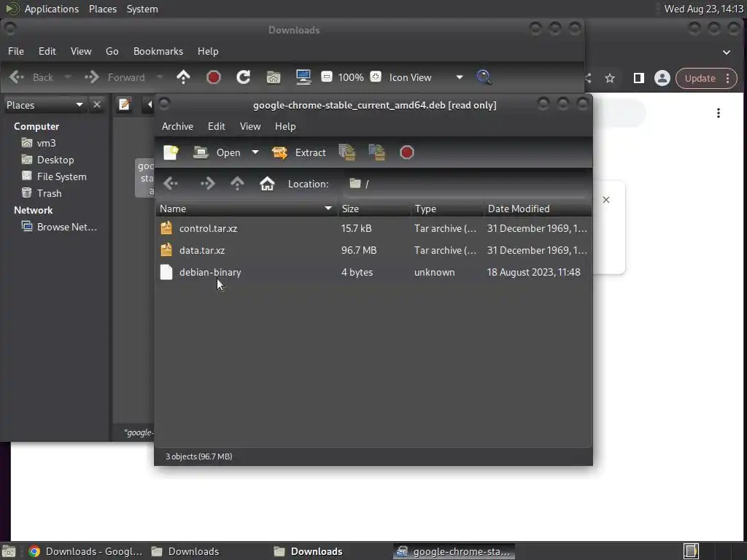Image resolution: width=747 pixels, height=560 pixels.
Task: Create a new archive icon
Action: (171, 152)
